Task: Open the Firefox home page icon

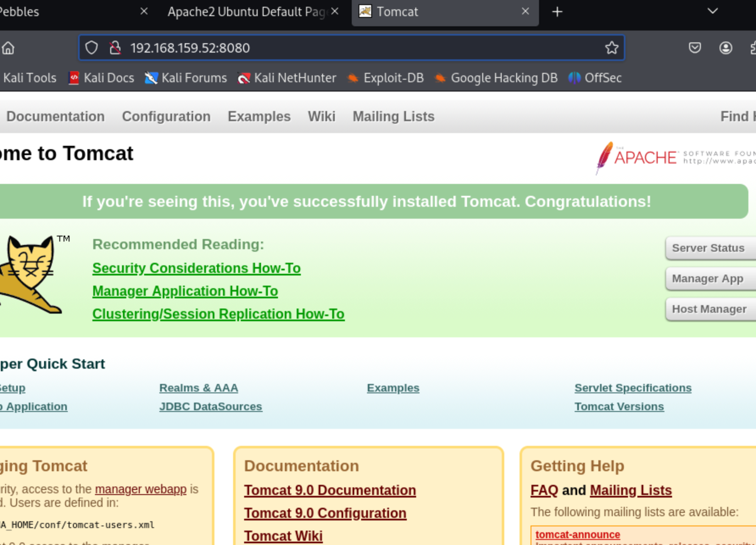Action: [x=8, y=48]
